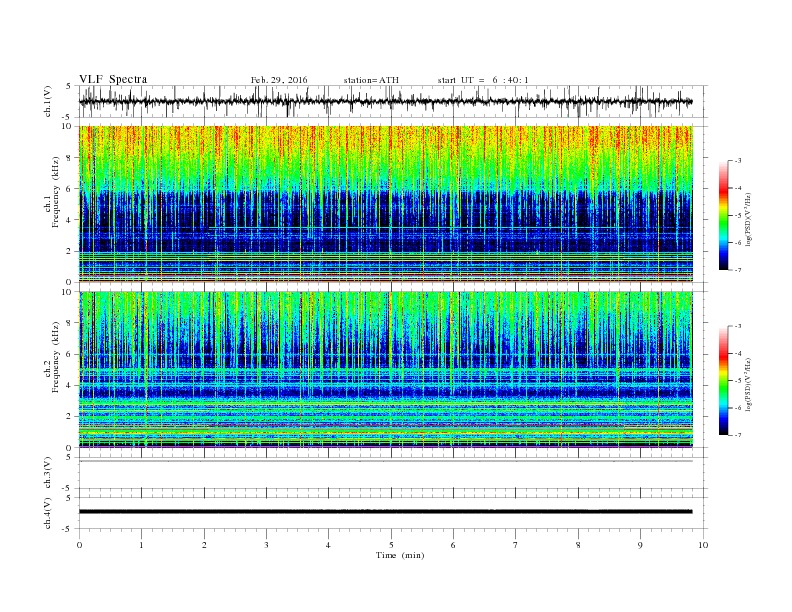Click the ch.2 spectrogram plot area
The height and width of the screenshot is (612, 792).
[385, 369]
